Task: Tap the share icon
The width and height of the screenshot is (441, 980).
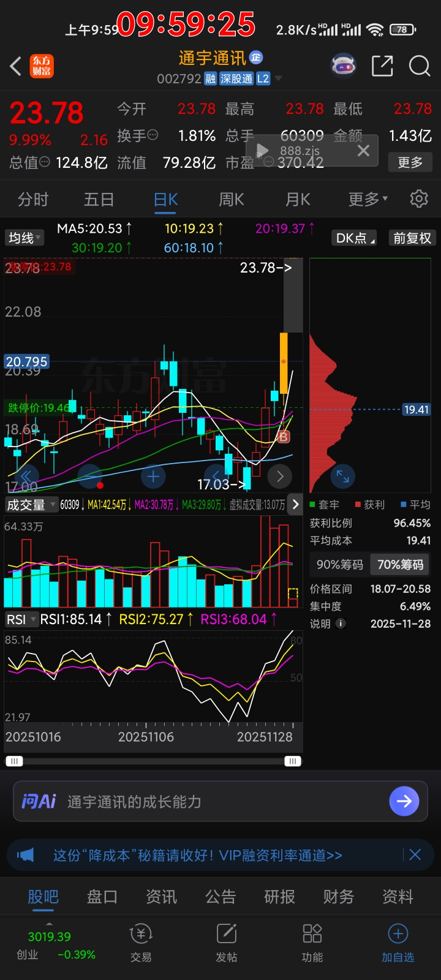Action: [x=382, y=66]
